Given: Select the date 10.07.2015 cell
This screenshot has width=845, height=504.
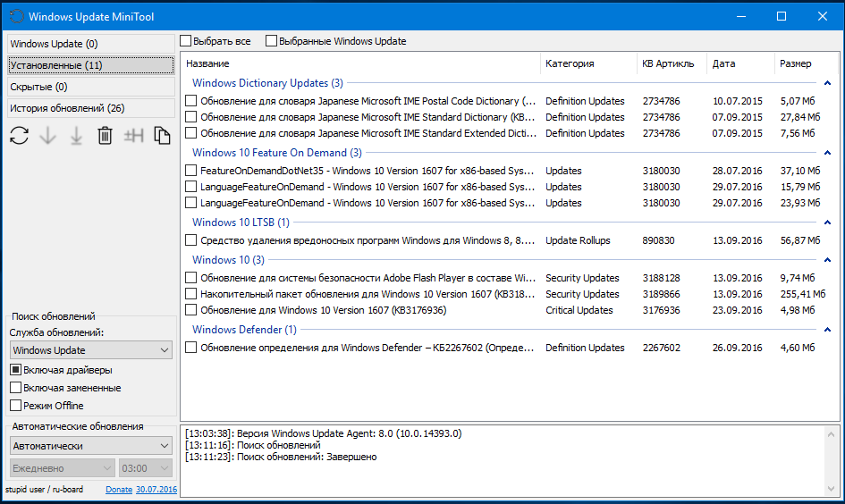Looking at the screenshot, I should click(737, 101).
